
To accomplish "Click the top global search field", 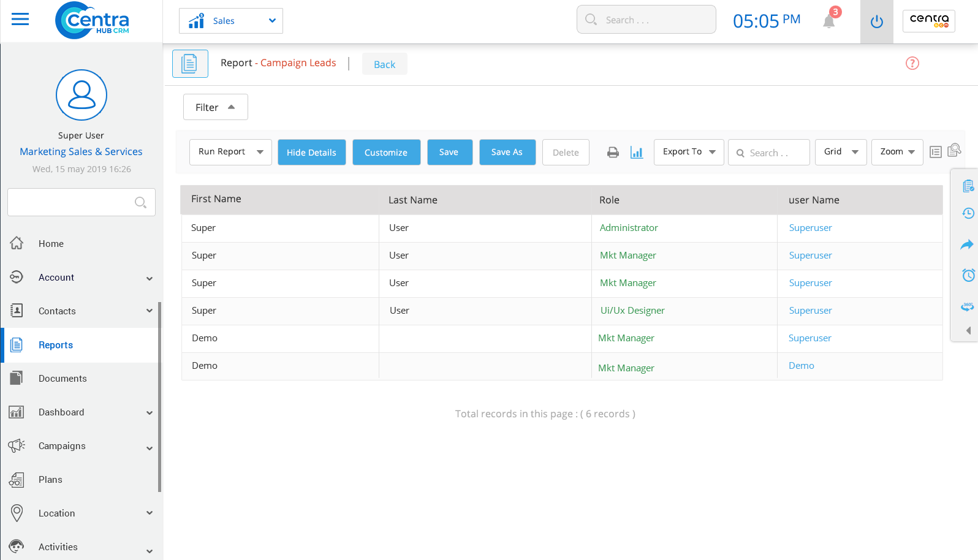I will (646, 20).
